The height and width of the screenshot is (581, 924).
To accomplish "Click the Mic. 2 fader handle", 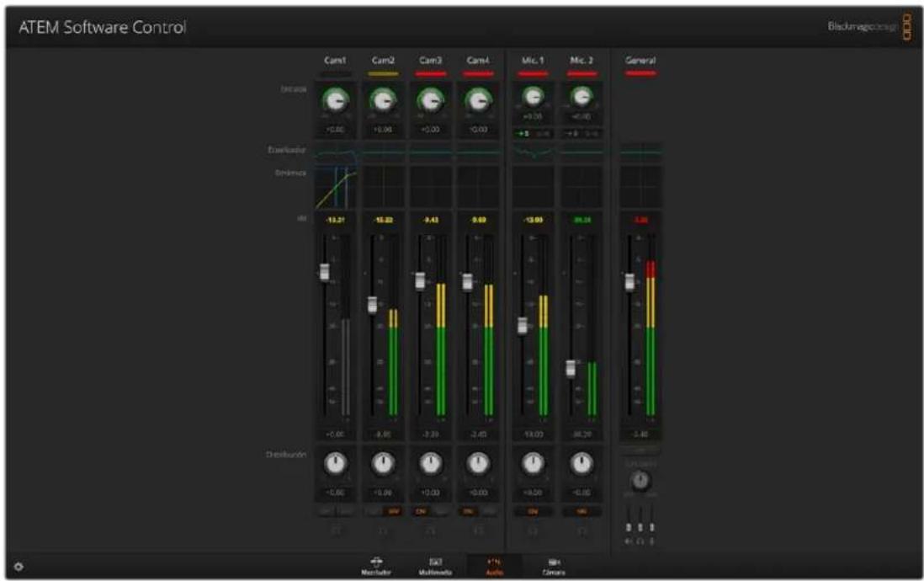I will coord(571,369).
